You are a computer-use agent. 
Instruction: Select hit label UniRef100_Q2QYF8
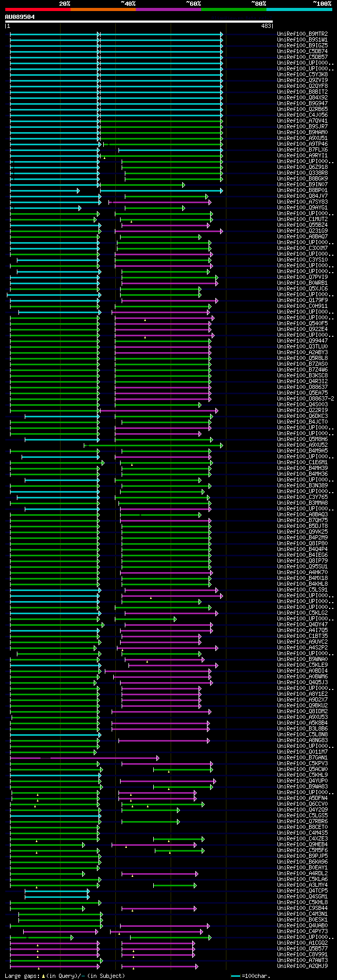pyautogui.click(x=302, y=86)
